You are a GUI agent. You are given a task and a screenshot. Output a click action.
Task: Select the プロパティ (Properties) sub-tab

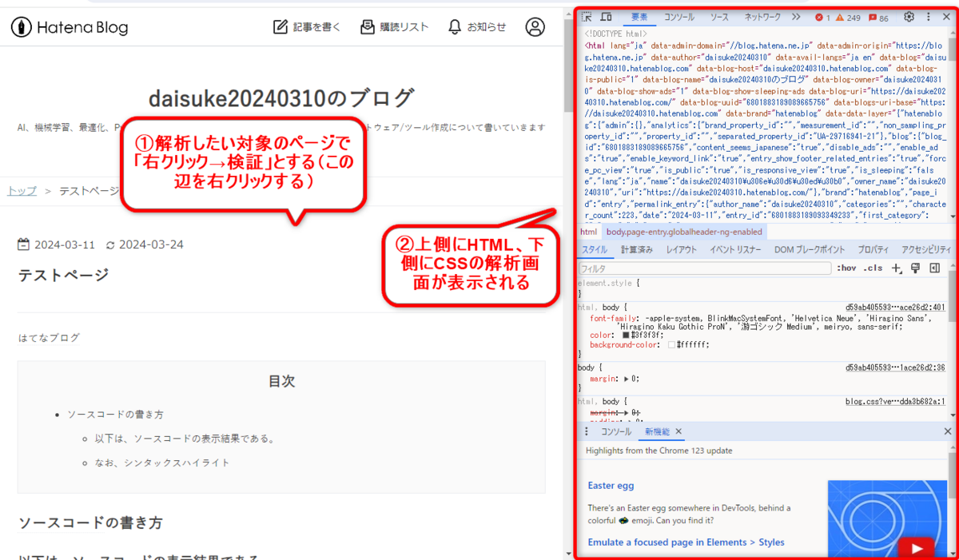pos(873,250)
